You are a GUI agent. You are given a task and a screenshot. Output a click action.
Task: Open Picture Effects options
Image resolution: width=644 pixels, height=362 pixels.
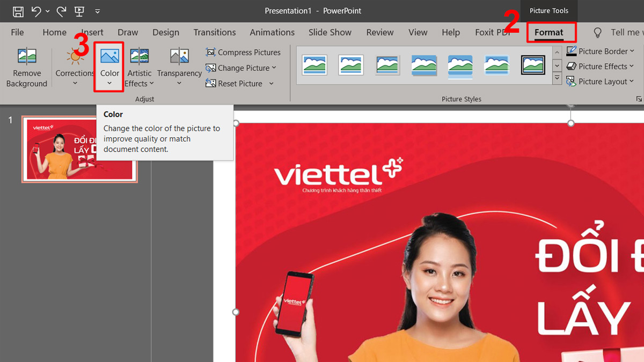[601, 66]
